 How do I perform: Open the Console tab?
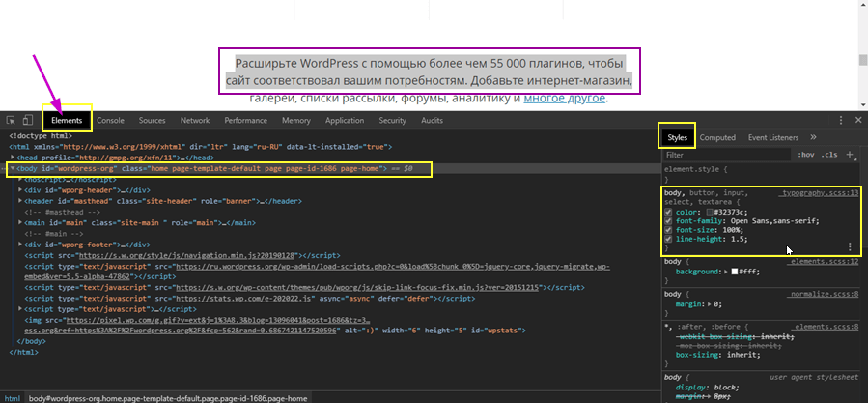(x=111, y=120)
